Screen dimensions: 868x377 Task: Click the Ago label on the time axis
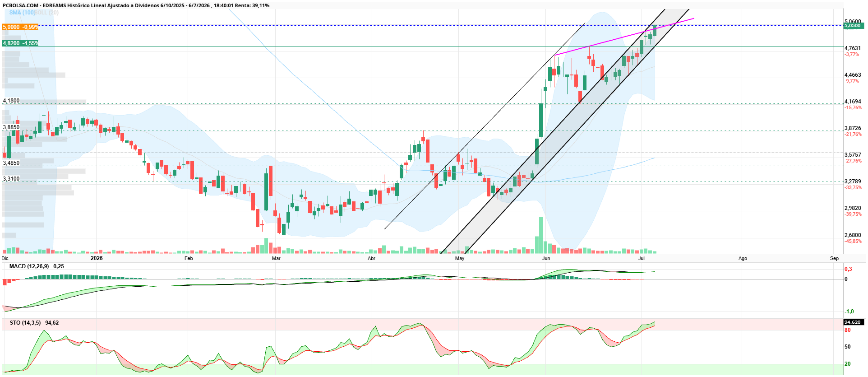(x=743, y=258)
